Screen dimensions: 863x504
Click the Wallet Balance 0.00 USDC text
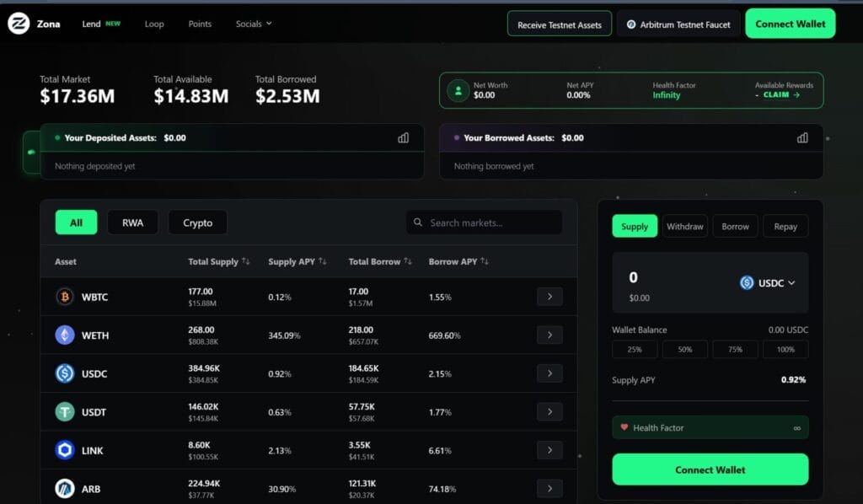point(788,330)
